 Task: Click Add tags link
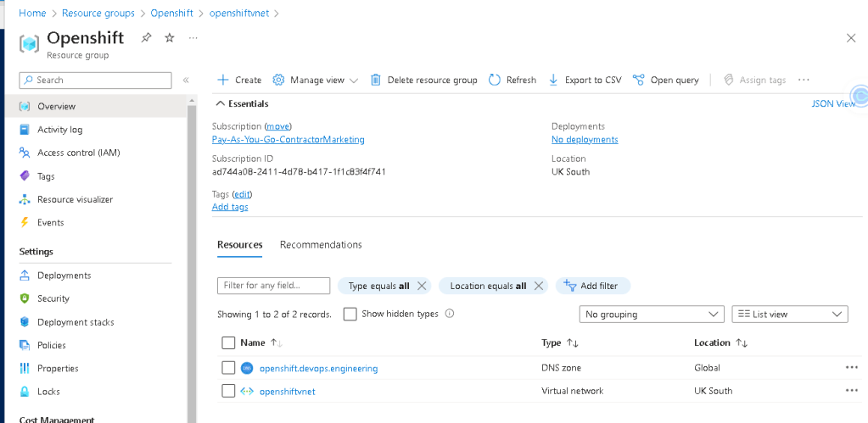[230, 207]
